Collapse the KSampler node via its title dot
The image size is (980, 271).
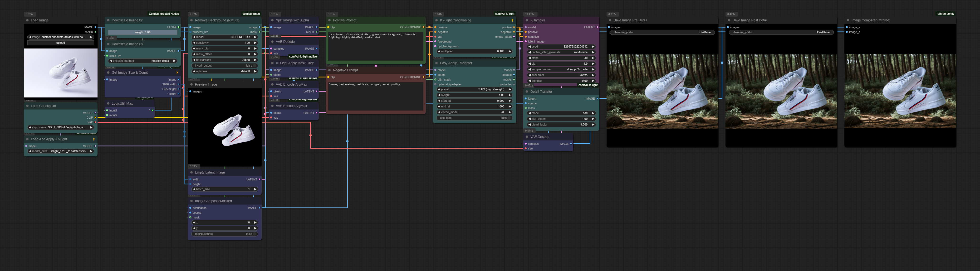[527, 20]
